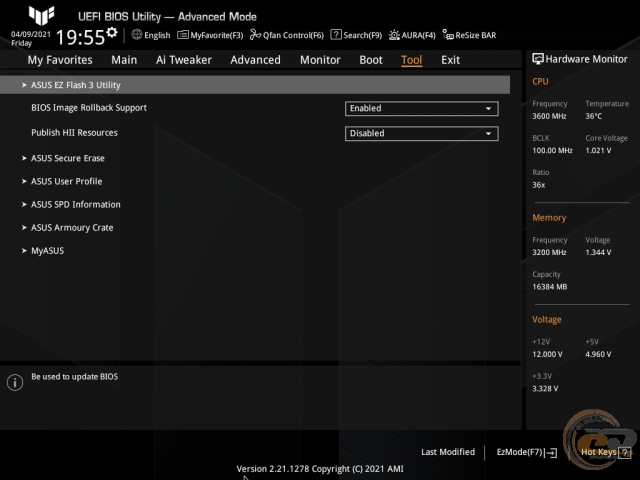Click the Version 2.21.1278 copyright text
Image resolution: width=640 pixels, height=480 pixels.
(320, 469)
